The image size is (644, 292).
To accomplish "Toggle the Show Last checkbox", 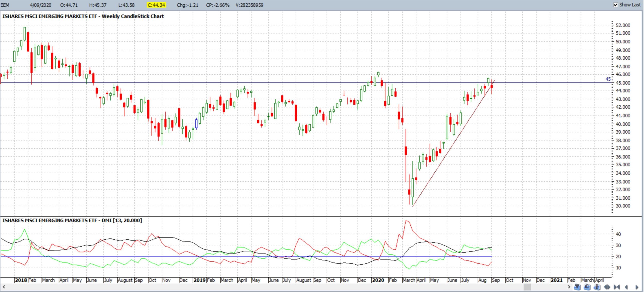I will 616,5.
